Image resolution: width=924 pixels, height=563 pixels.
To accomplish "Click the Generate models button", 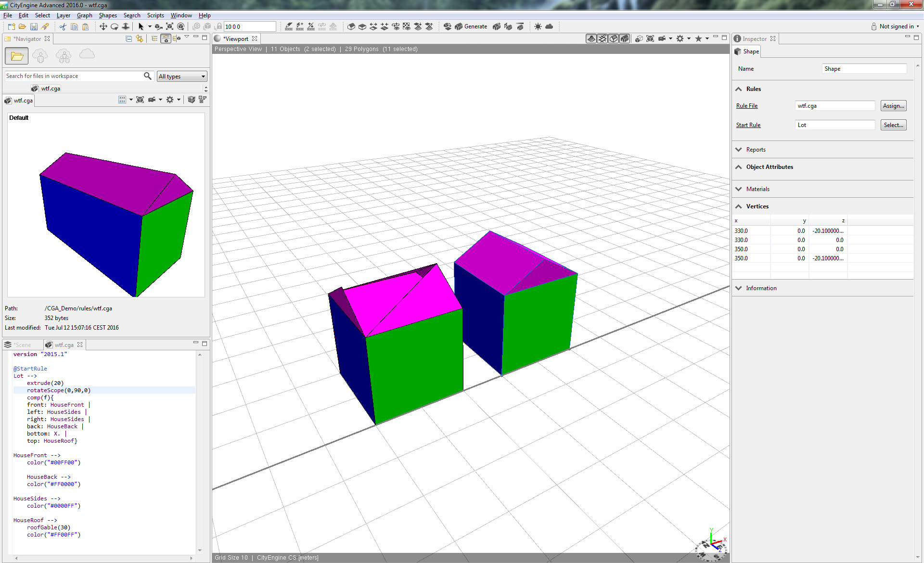I will [x=470, y=26].
